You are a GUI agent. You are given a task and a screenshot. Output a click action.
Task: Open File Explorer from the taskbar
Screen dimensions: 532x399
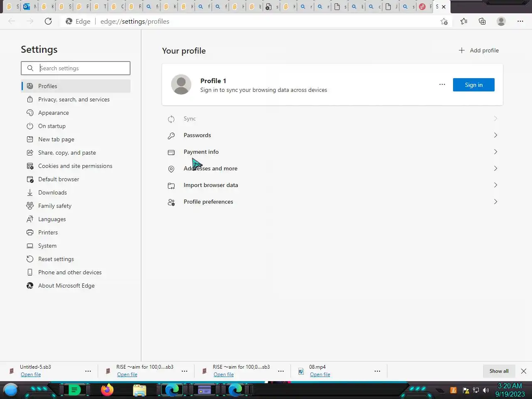[x=140, y=390]
